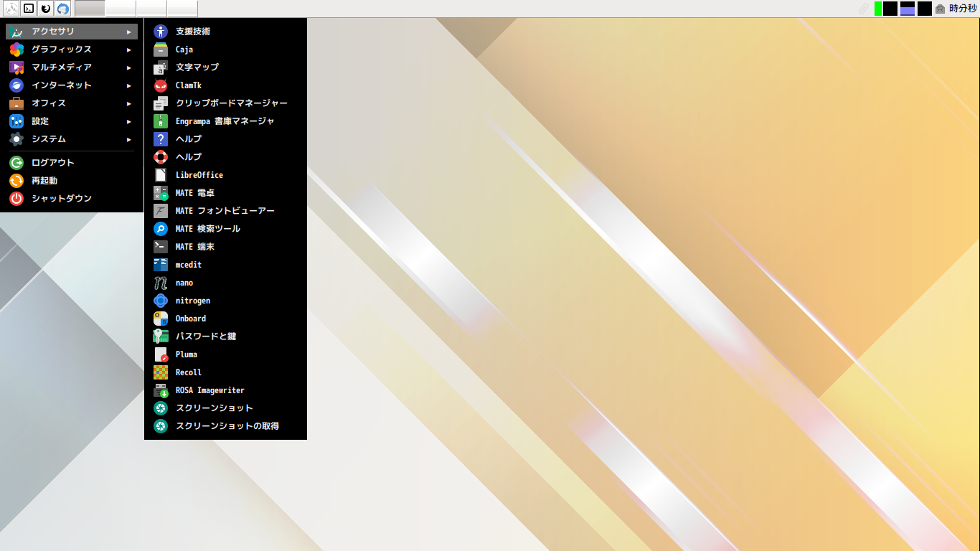Launch mcedit editor icon
Image resolution: width=980 pixels, height=551 pixels.
pos(161,265)
